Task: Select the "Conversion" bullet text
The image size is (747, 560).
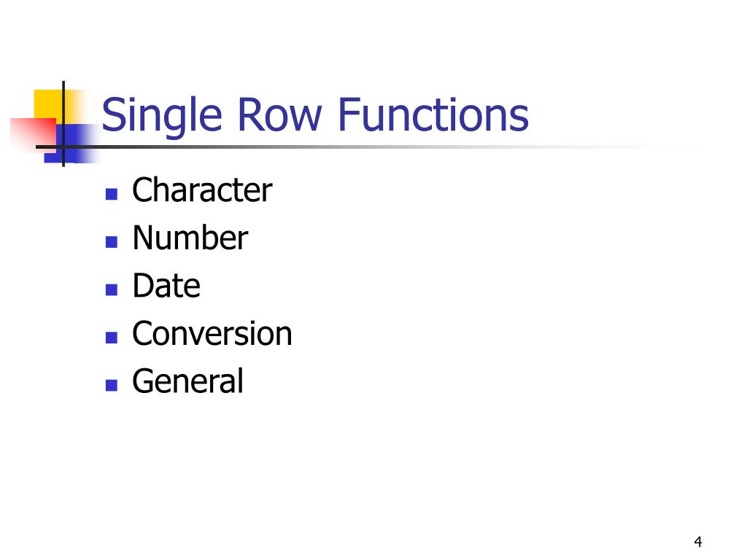Action: point(212,334)
